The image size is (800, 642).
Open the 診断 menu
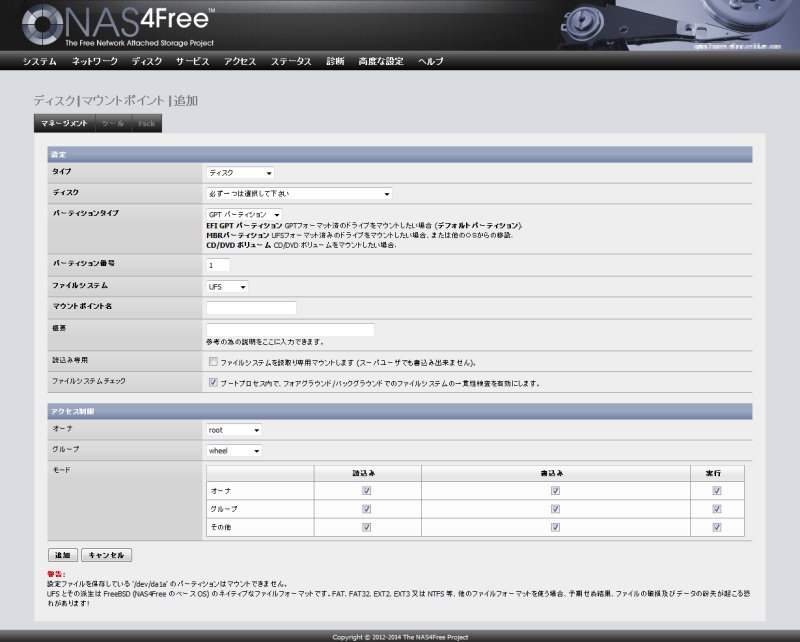point(335,61)
